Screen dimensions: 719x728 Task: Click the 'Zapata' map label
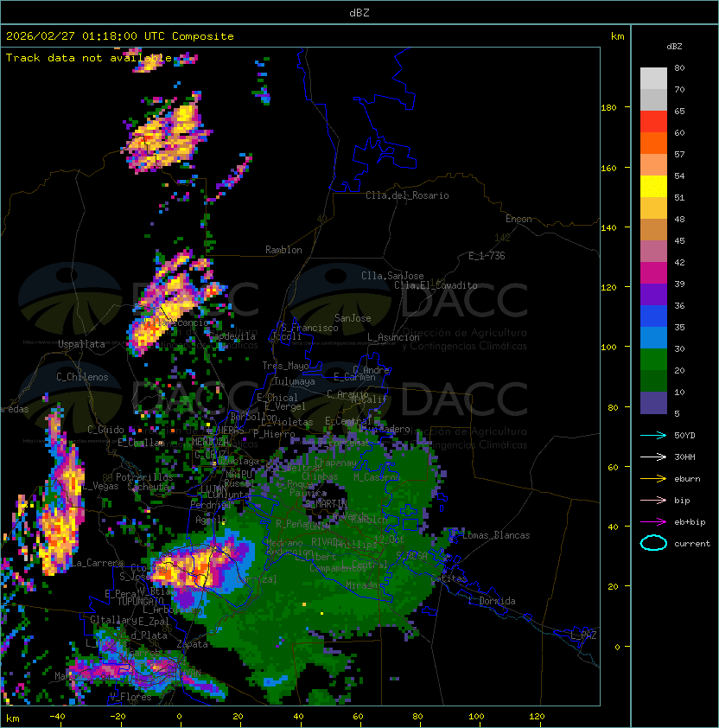pos(192,644)
